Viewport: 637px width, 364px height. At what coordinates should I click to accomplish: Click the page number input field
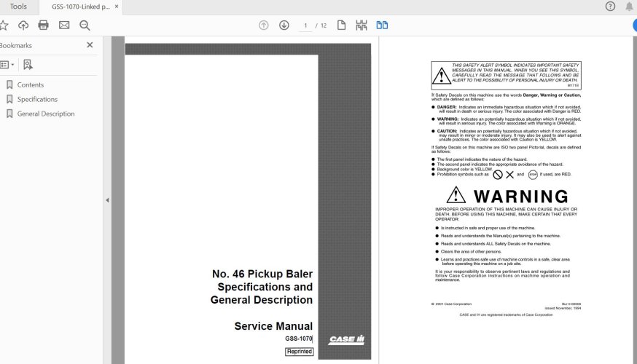[308, 25]
